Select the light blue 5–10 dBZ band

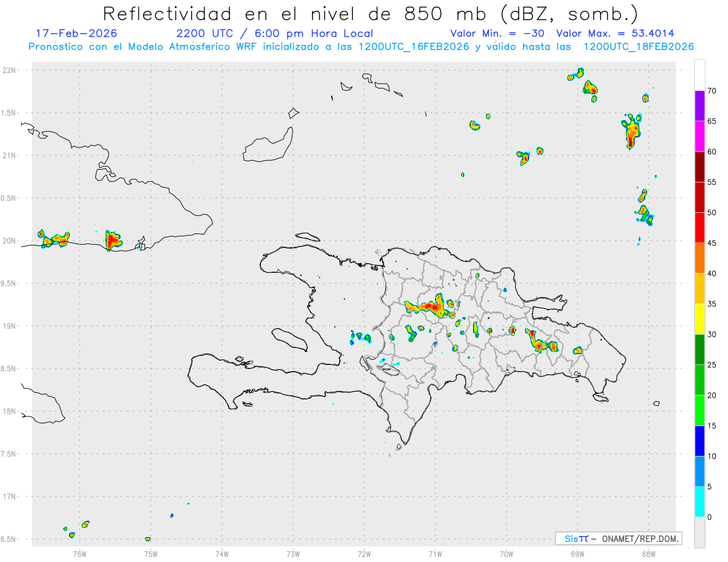(699, 472)
